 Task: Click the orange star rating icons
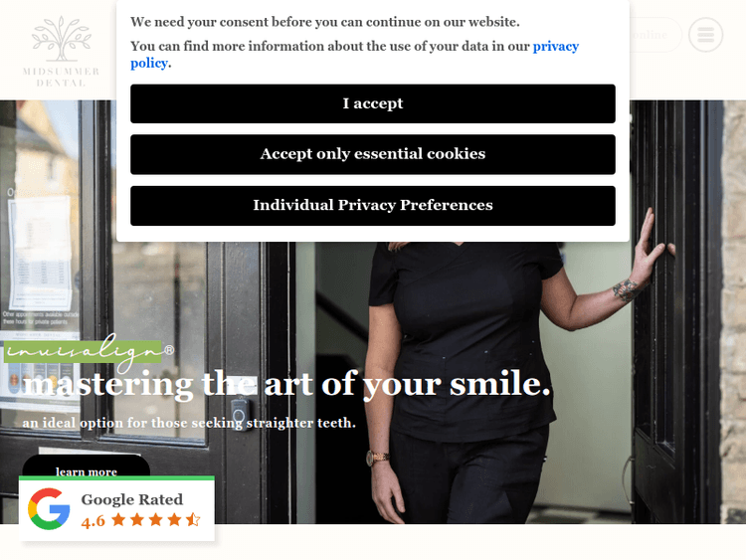156,519
